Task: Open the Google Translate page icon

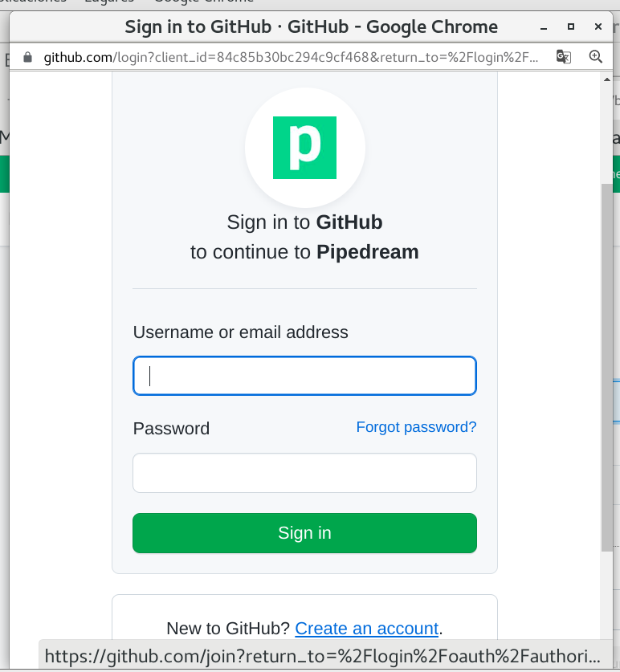Action: [564, 57]
